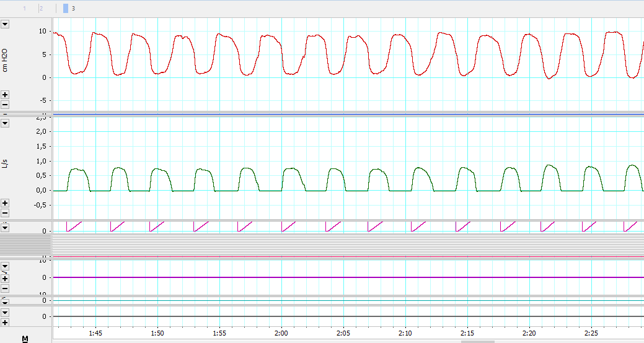
Task: Zoom in the cm H2O pressure channel scale
Action: click(x=5, y=95)
